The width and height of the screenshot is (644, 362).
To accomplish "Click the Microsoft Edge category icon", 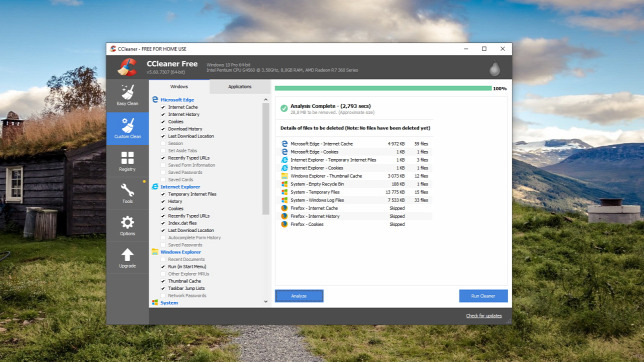I will click(155, 99).
